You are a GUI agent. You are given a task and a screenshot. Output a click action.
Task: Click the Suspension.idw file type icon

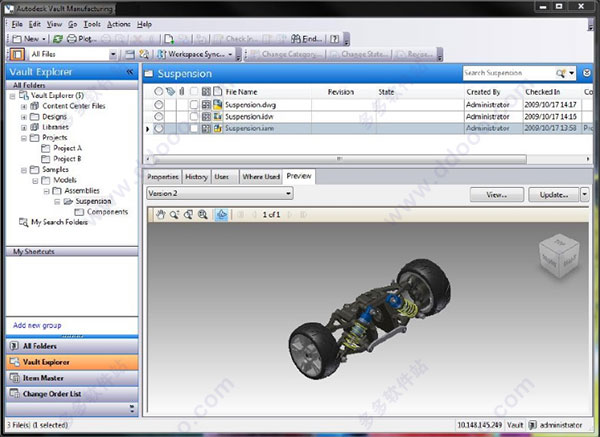[x=218, y=116]
